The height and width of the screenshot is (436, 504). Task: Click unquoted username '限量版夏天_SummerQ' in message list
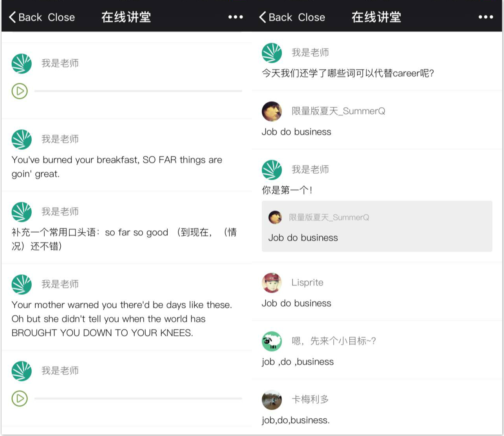coord(338,111)
